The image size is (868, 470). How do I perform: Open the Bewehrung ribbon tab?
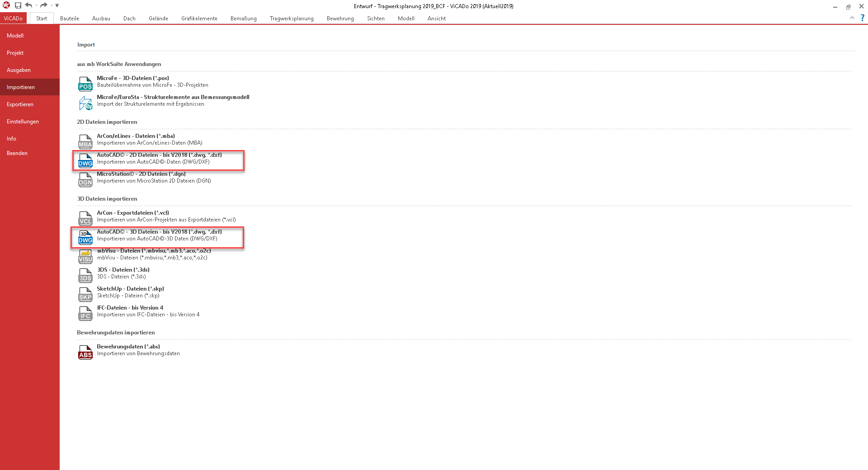coord(340,19)
